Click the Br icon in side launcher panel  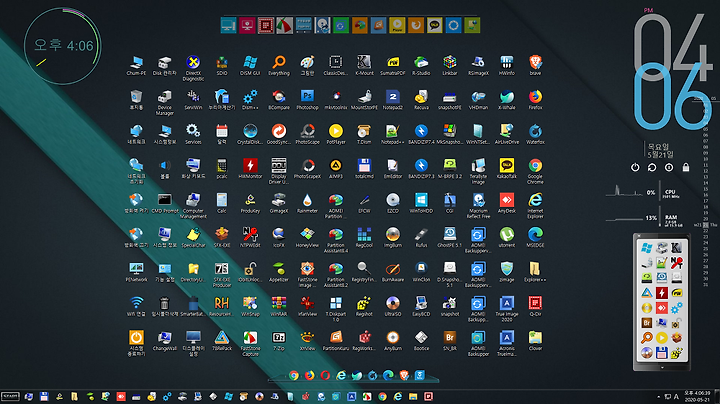point(647,323)
